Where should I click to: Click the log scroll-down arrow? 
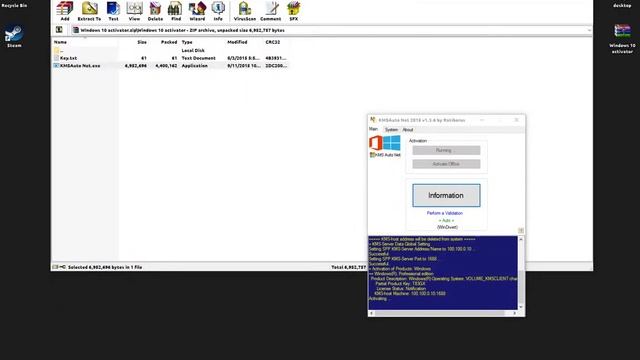521,307
